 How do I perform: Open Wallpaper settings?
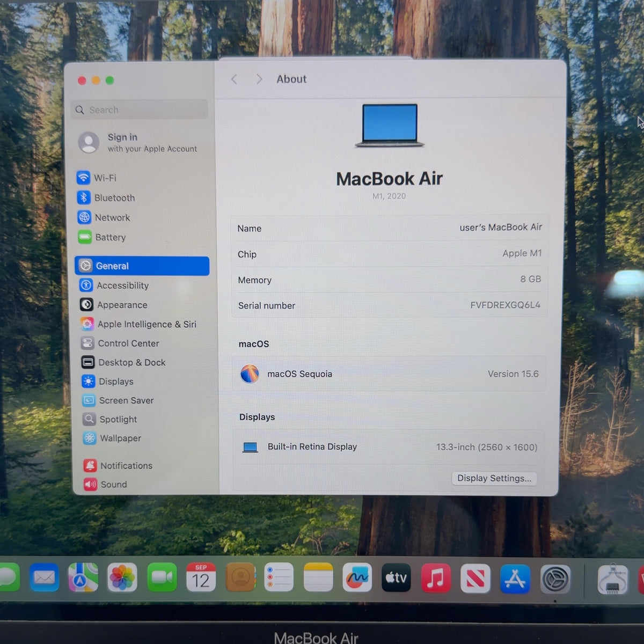112,438
